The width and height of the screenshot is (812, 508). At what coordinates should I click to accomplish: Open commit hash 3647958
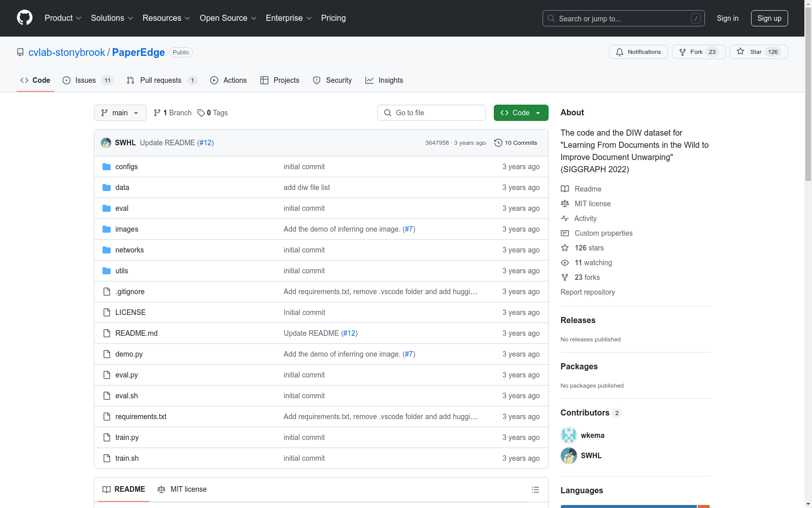pos(437,143)
